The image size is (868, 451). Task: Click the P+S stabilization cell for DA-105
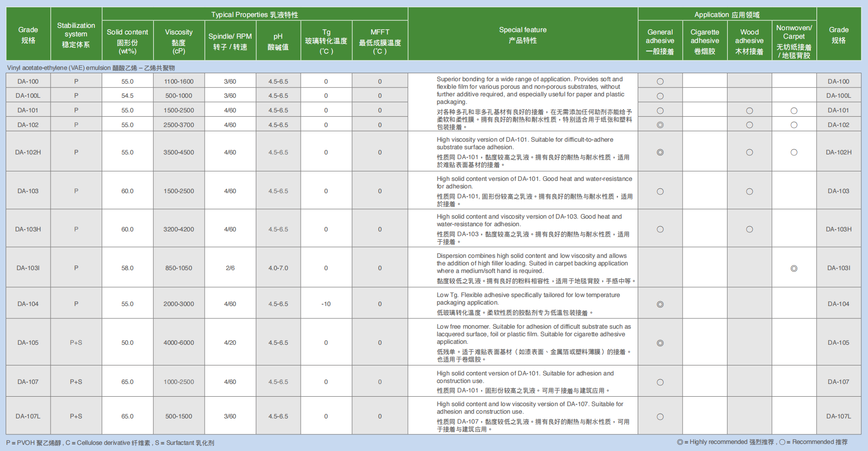tap(76, 342)
